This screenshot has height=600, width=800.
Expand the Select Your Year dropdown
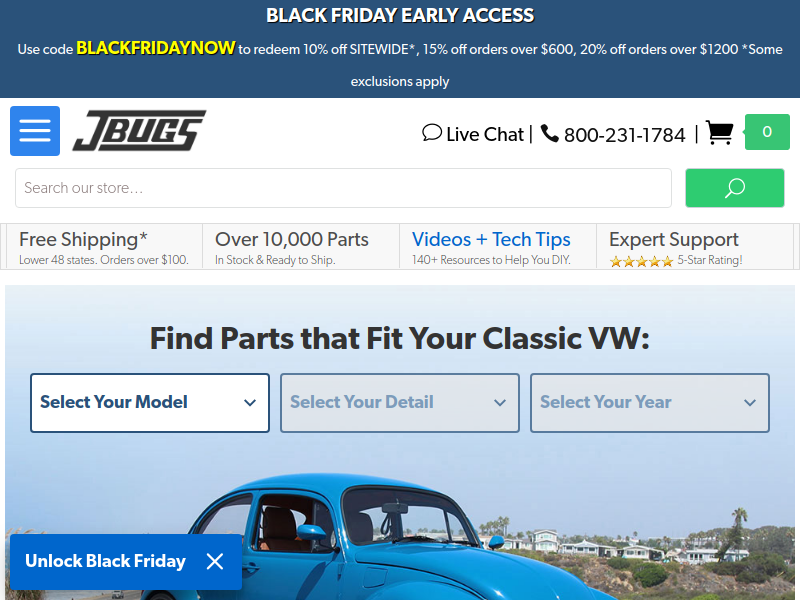point(649,403)
